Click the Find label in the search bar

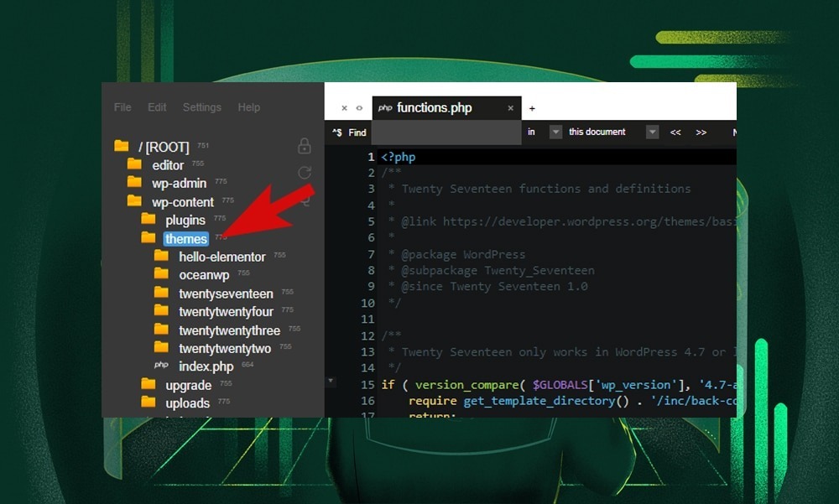358,132
